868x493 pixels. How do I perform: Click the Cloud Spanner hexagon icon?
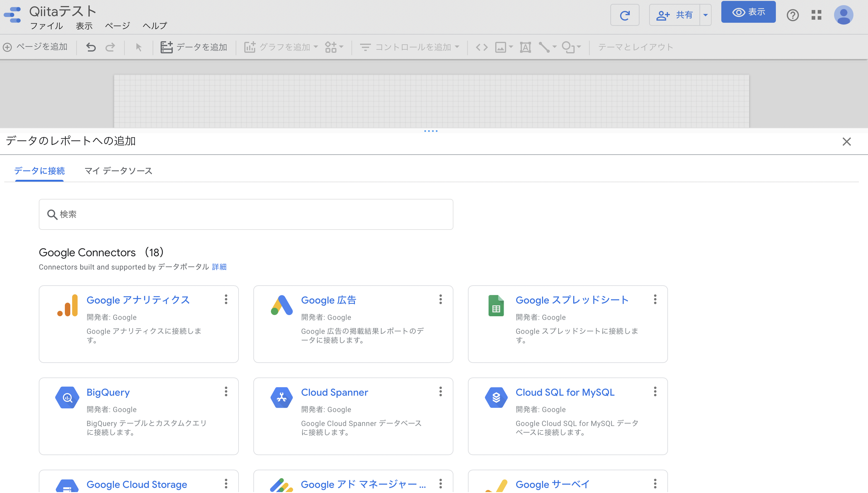point(282,397)
